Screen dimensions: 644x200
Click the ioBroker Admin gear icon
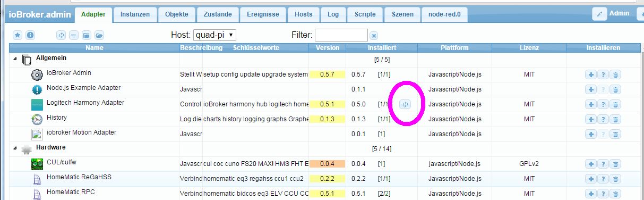coord(37,74)
